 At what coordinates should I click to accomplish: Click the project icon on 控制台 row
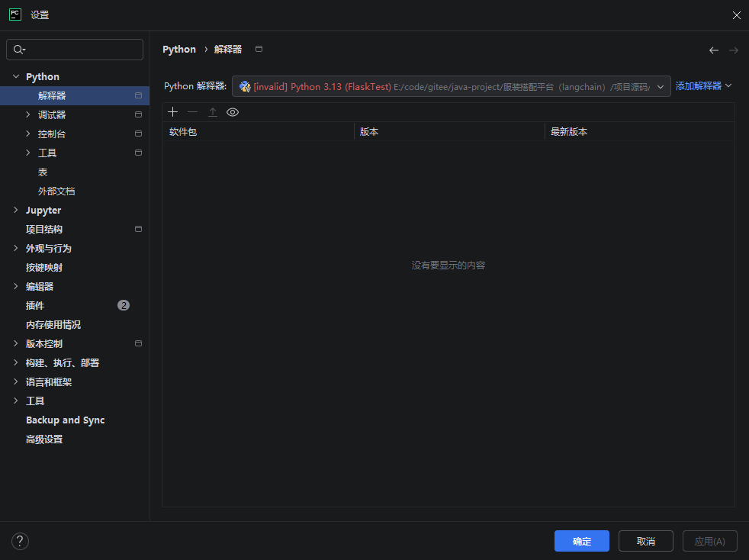click(139, 134)
